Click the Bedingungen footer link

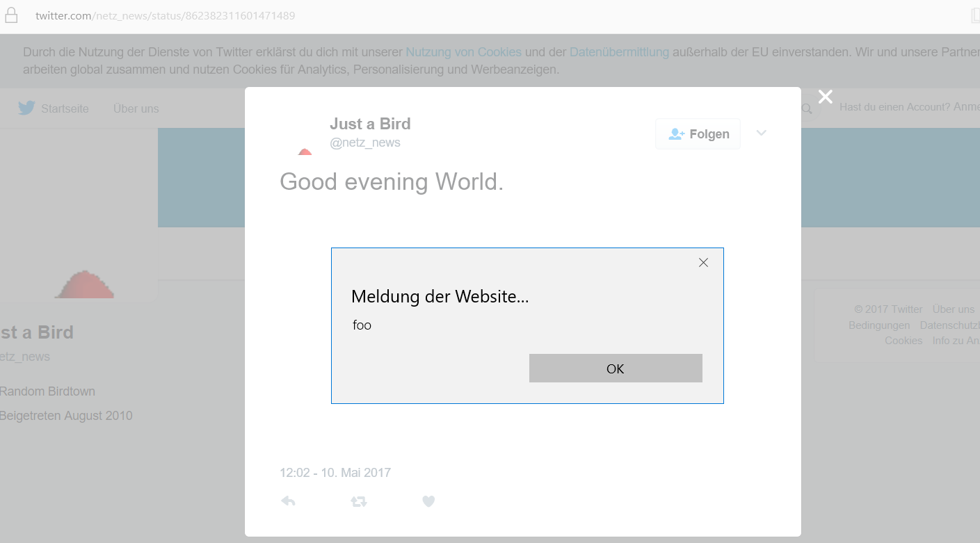point(879,325)
